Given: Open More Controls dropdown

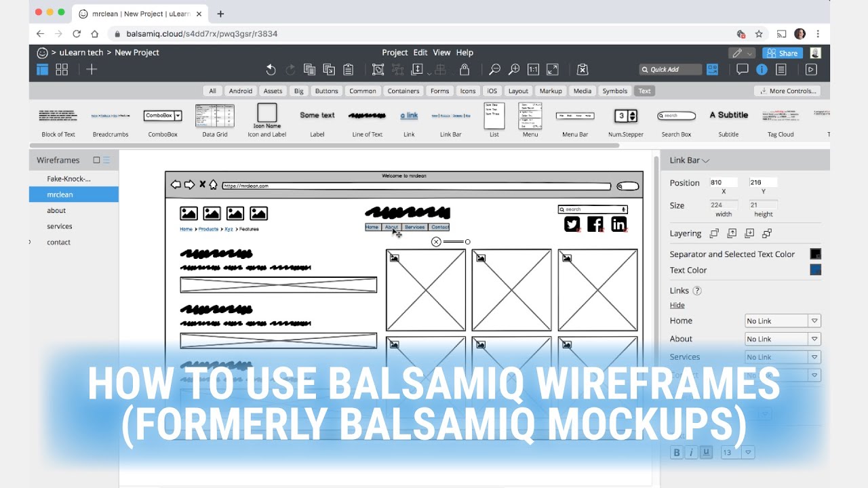Looking at the screenshot, I should coord(787,91).
